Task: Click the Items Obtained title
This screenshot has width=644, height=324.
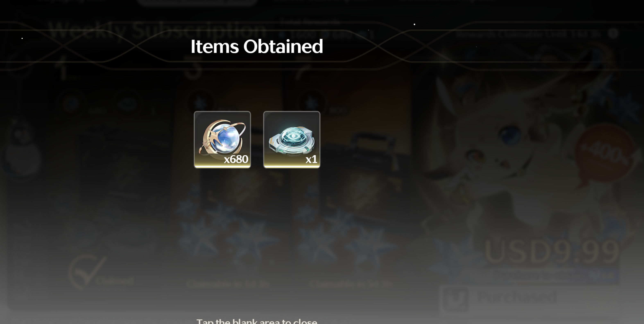Action: (x=257, y=46)
